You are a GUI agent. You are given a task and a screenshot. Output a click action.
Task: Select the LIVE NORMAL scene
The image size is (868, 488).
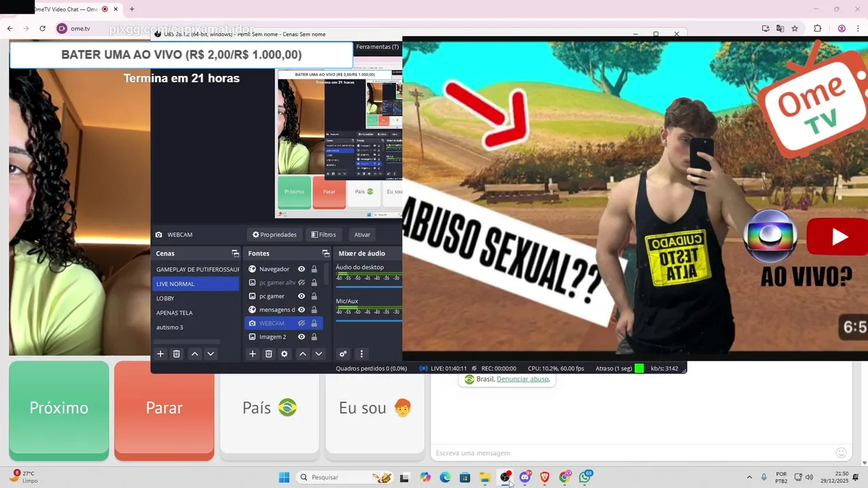196,284
